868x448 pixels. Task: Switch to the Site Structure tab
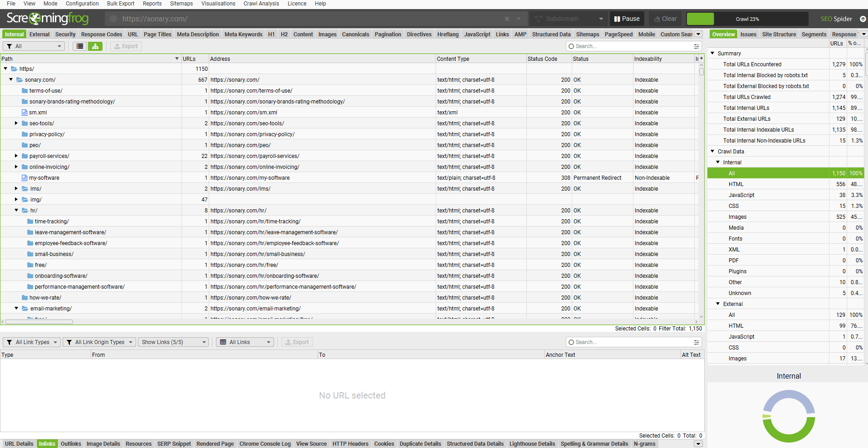coord(779,34)
